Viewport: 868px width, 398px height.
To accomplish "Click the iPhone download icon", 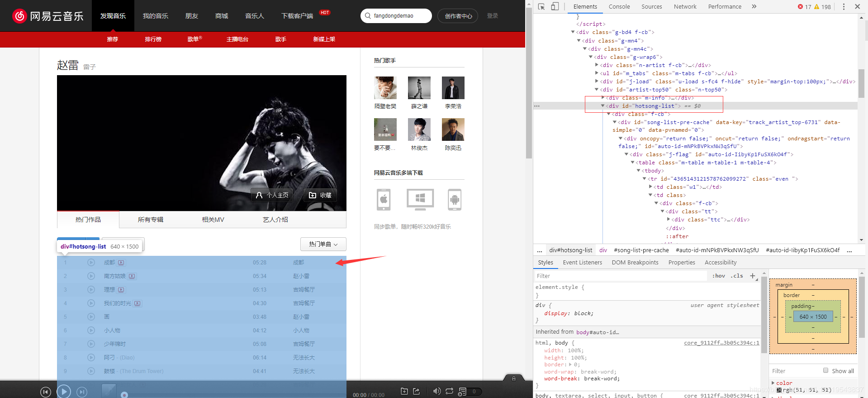I will click(x=384, y=200).
